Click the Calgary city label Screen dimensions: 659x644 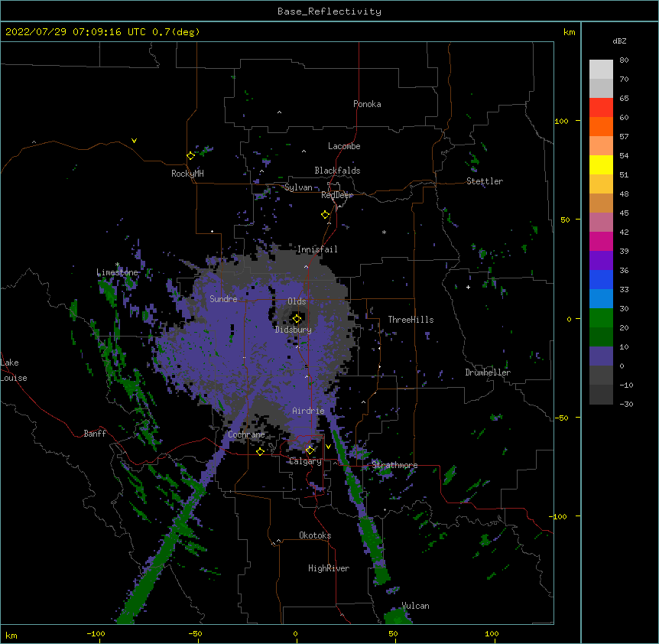305,461
